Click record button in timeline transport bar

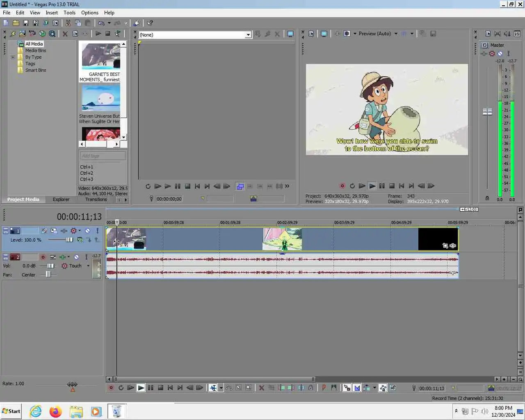coord(111,388)
